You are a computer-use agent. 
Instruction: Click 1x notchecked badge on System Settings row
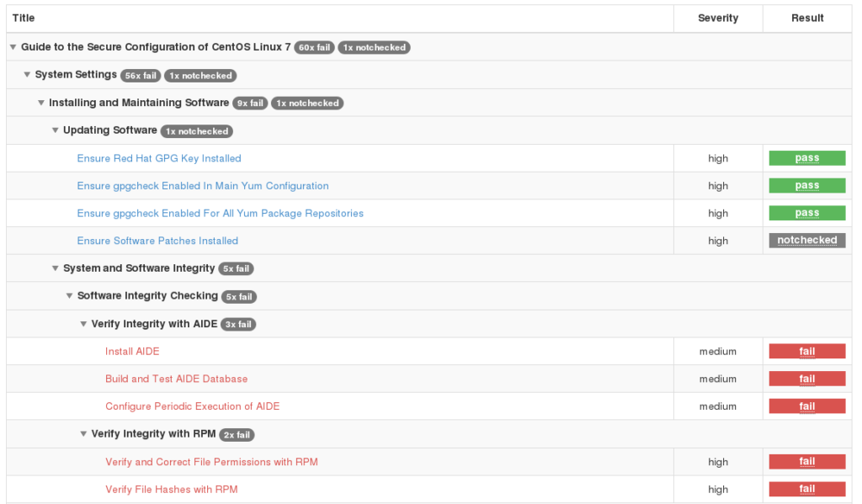[200, 75]
